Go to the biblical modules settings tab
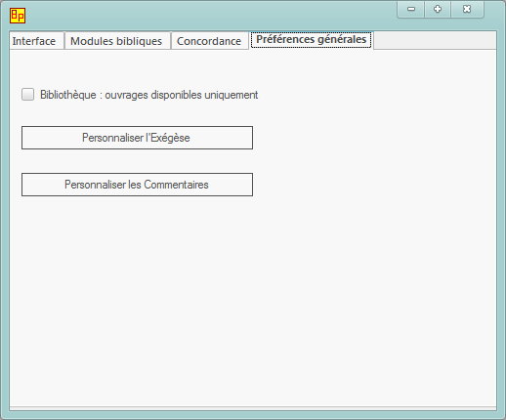The image size is (506, 420). point(117,41)
